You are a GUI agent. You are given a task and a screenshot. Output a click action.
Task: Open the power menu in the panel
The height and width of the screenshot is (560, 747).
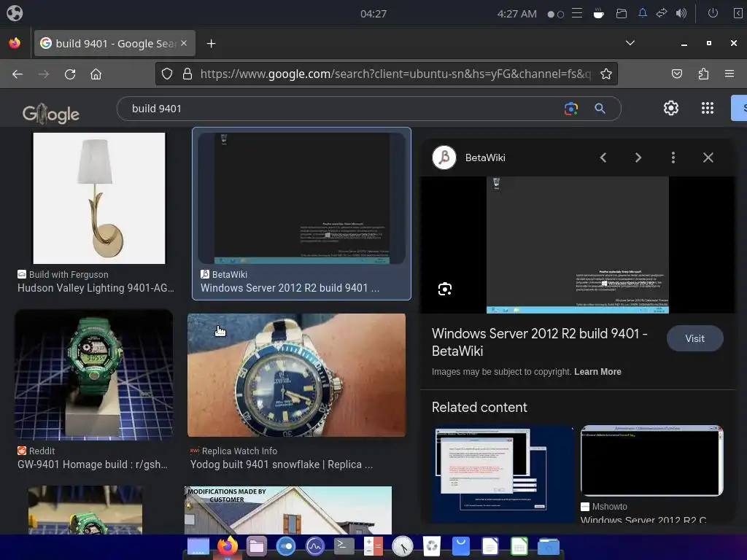click(713, 13)
